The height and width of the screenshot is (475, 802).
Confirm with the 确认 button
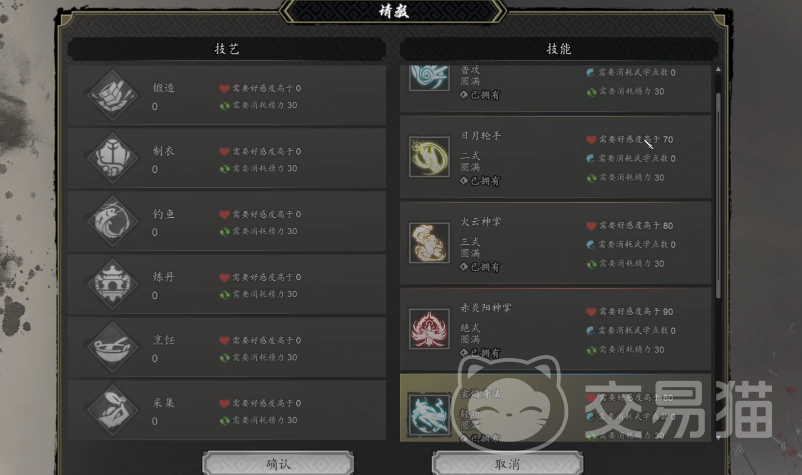click(x=278, y=464)
